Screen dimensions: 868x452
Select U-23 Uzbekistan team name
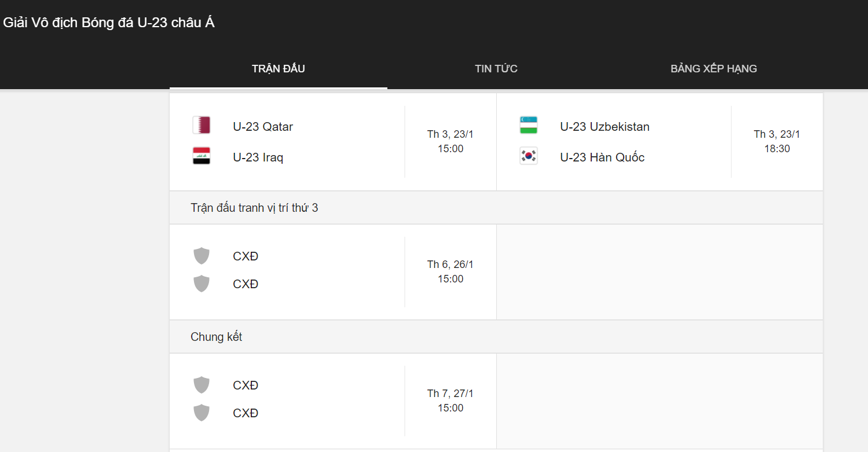[x=605, y=127]
